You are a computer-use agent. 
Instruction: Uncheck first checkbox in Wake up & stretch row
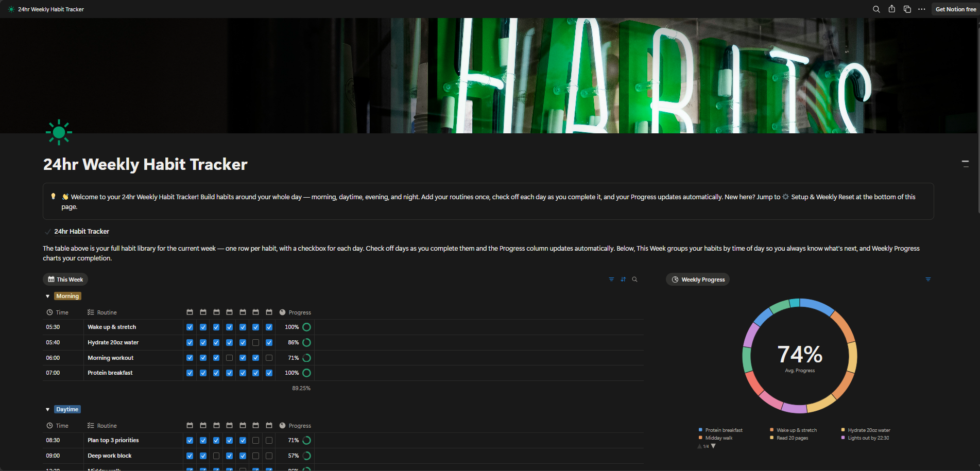[x=190, y=327]
